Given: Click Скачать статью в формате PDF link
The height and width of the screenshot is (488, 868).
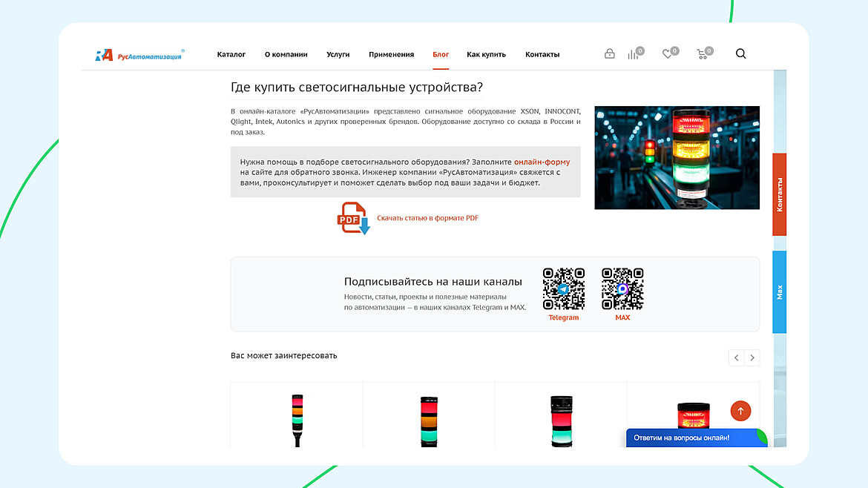Looking at the screenshot, I should pyautogui.click(x=427, y=218).
